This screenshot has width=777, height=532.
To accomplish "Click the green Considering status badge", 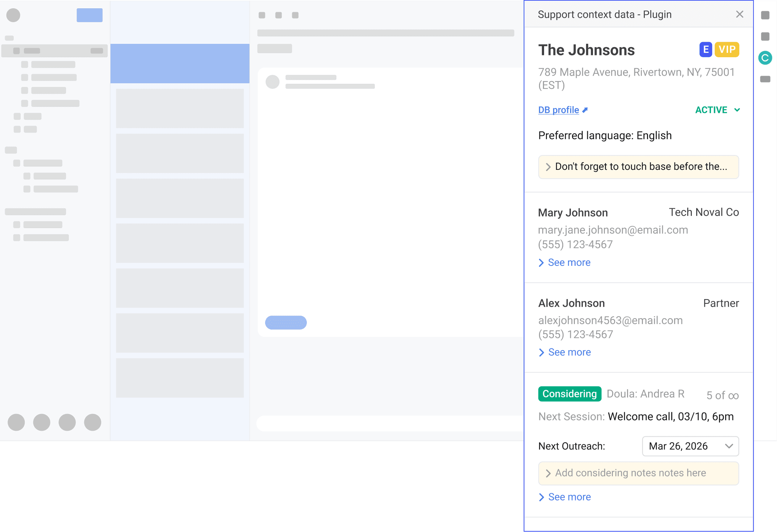I will [569, 394].
